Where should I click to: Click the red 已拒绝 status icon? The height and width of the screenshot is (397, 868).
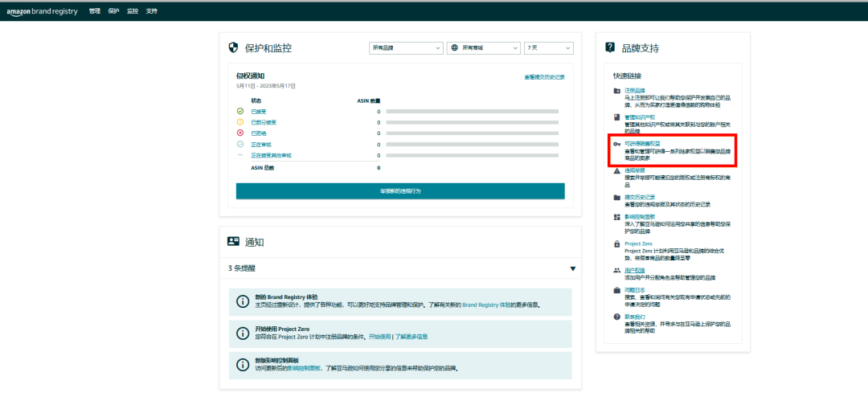pos(240,133)
